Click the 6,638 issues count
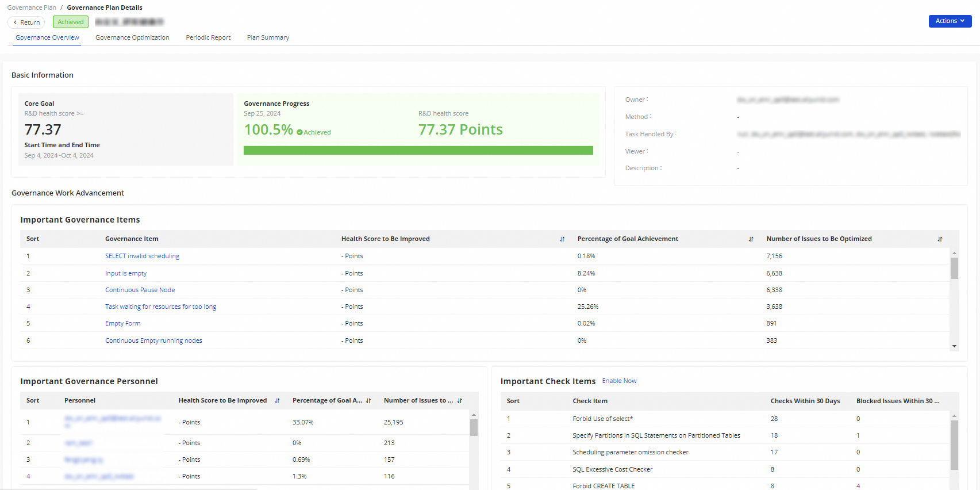Screen dimensions: 980x490 (774, 273)
